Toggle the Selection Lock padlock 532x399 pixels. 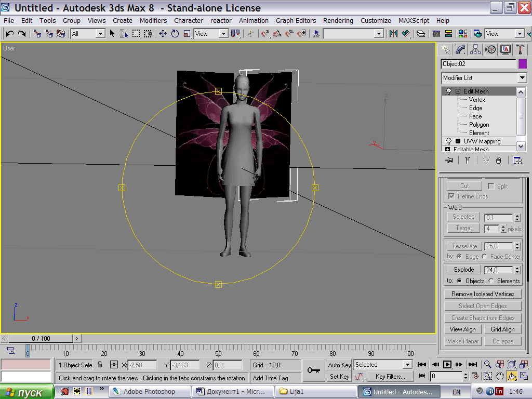(100, 365)
